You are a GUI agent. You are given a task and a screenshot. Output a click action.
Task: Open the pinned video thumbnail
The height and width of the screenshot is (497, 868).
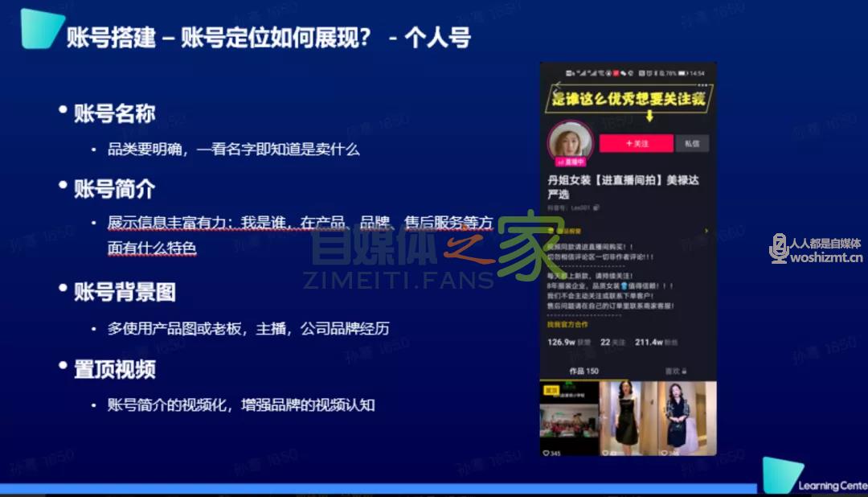[569, 419]
